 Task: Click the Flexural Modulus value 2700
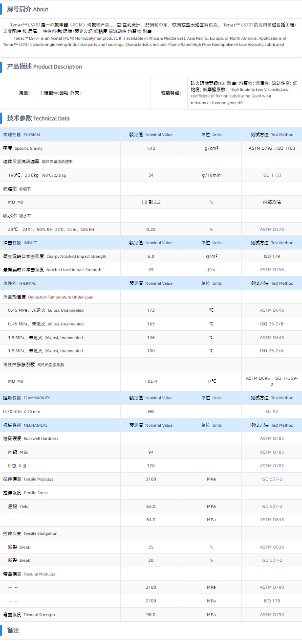[x=151, y=601]
